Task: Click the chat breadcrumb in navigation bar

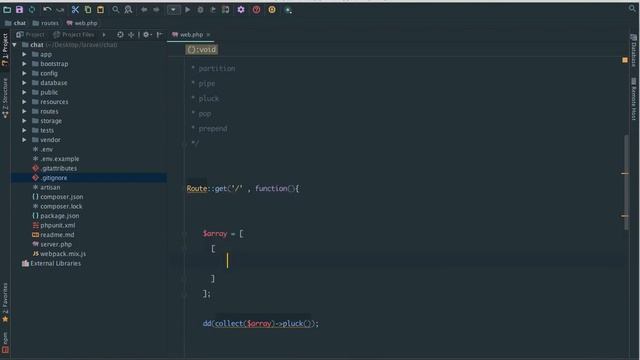Action: (16, 23)
